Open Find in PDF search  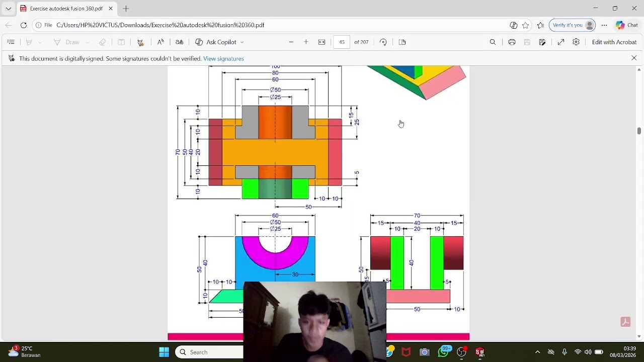493,42
